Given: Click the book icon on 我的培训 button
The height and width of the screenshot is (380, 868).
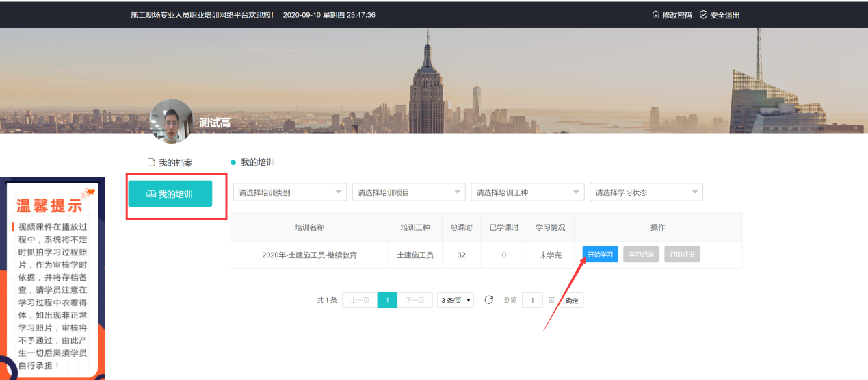Looking at the screenshot, I should click(x=151, y=194).
